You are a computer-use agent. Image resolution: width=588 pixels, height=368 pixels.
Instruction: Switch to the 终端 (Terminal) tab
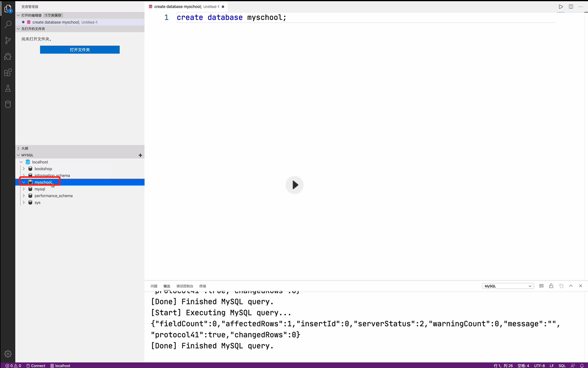coord(203,286)
